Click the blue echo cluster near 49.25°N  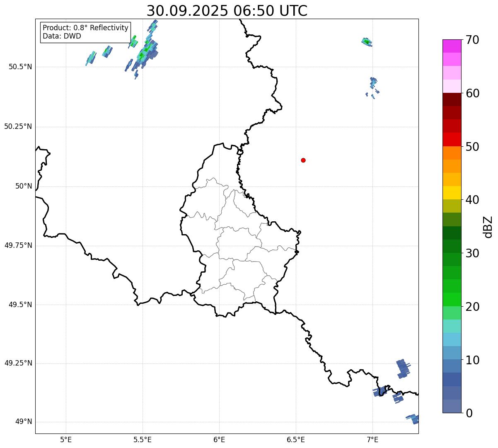coord(403,368)
